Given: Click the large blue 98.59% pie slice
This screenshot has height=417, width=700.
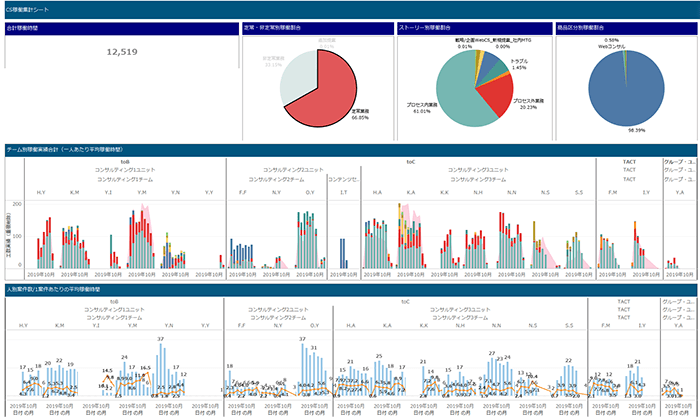Looking at the screenshot, I should click(625, 92).
